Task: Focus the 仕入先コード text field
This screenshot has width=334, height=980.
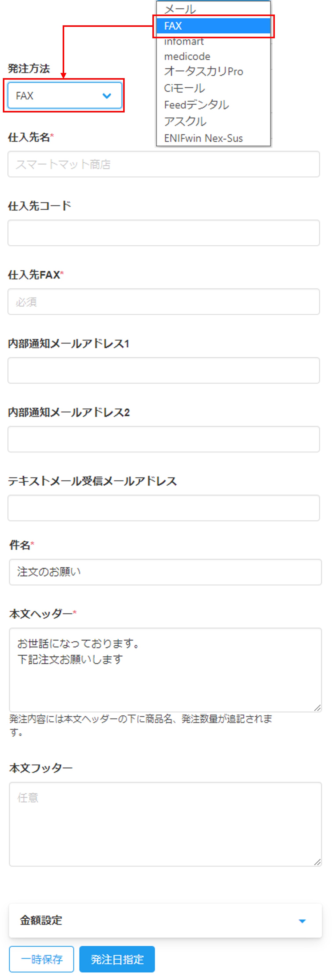Action: click(164, 233)
